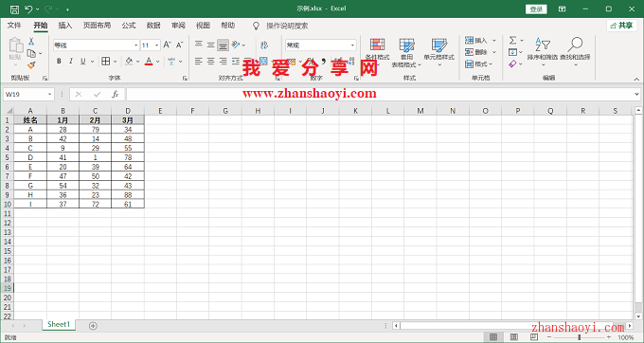Switch to the 插入 tab
The width and height of the screenshot is (644, 343).
pos(65,26)
